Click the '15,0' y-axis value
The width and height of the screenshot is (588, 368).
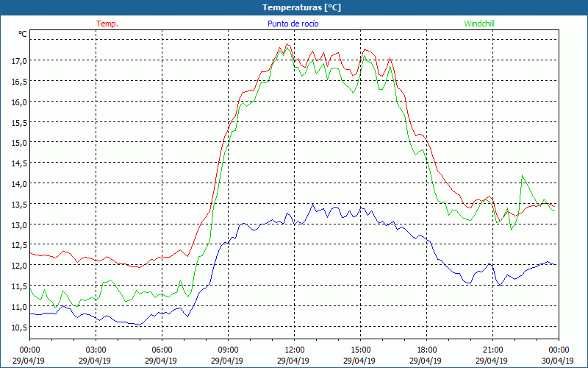(x=19, y=143)
